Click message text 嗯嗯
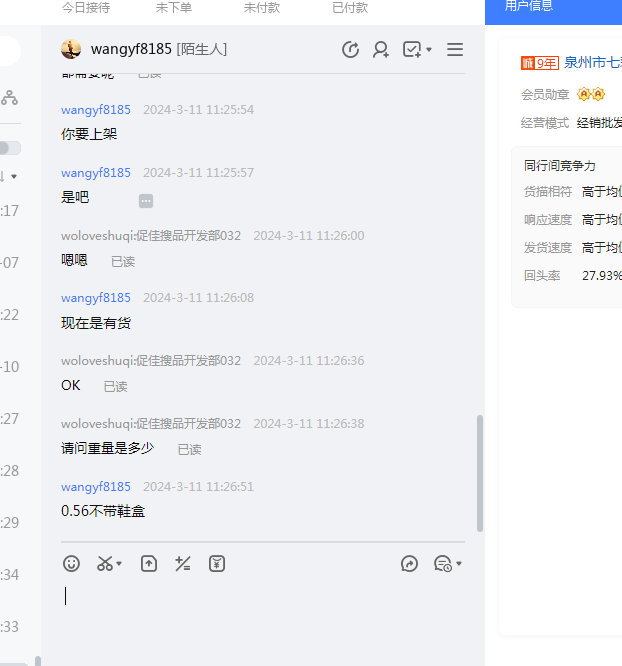Screen dimensions: 622x666 click(x=74, y=260)
